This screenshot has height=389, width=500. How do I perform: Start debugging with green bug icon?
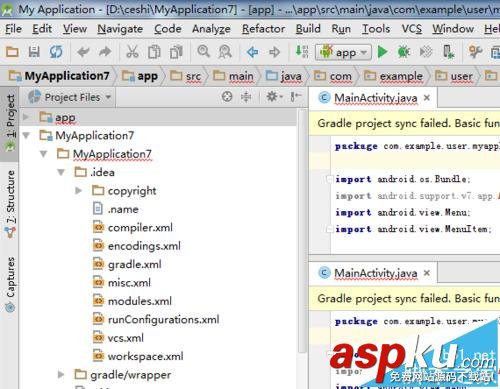coord(404,52)
